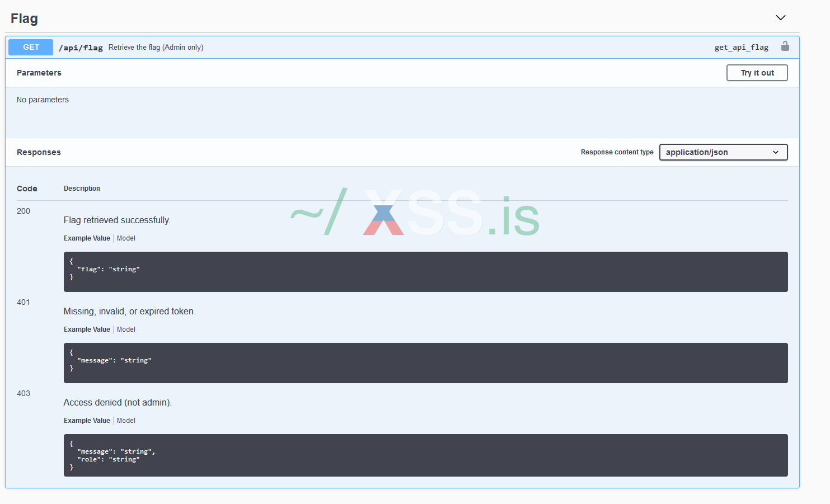
Task: Switch to Model tab for 403 response
Action: pyautogui.click(x=126, y=421)
